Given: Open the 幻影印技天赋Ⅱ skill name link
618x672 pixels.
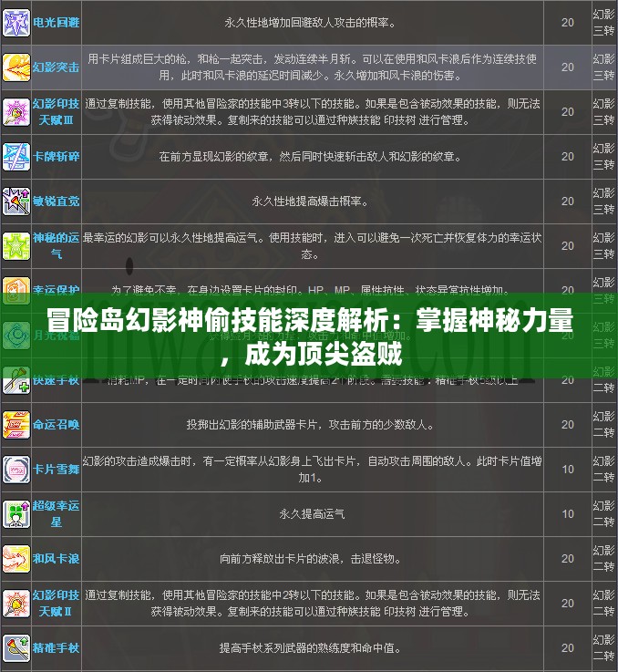Looking at the screenshot, I should [57, 604].
